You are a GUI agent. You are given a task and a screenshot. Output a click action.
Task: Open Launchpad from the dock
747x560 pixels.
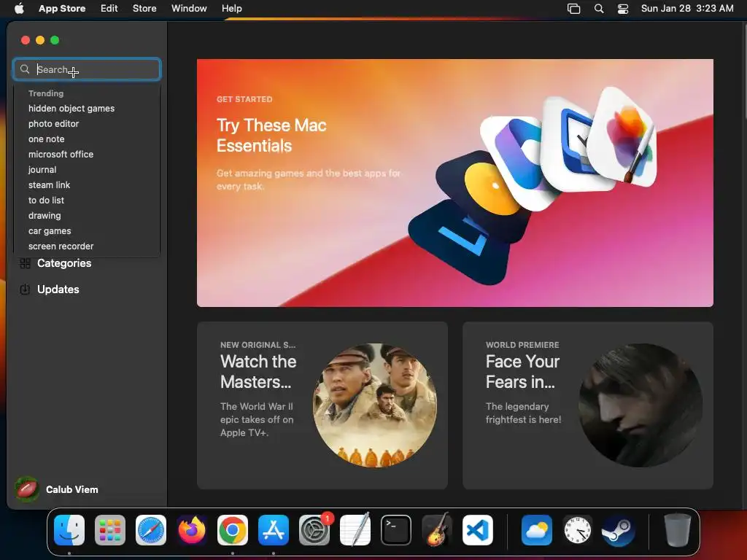click(110, 530)
